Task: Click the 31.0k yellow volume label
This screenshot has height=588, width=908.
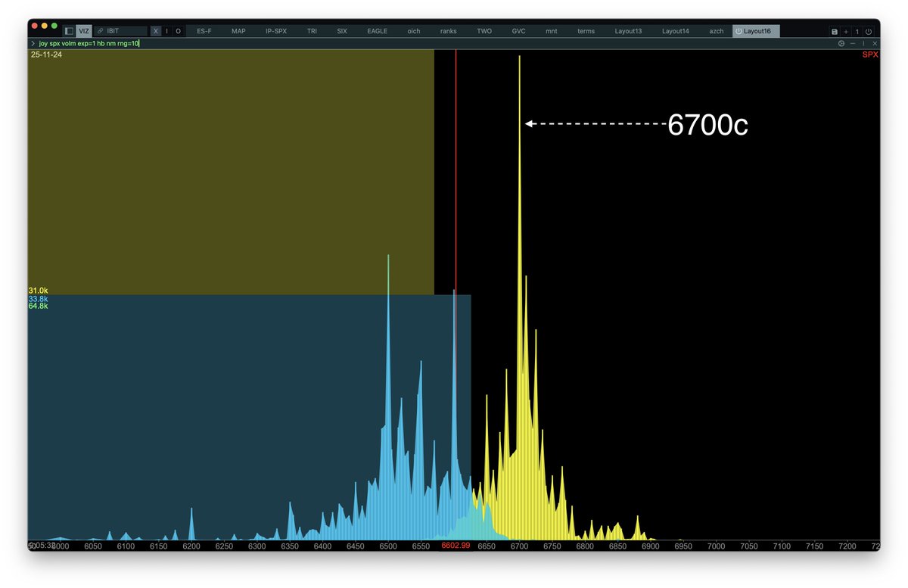Action: click(38, 291)
